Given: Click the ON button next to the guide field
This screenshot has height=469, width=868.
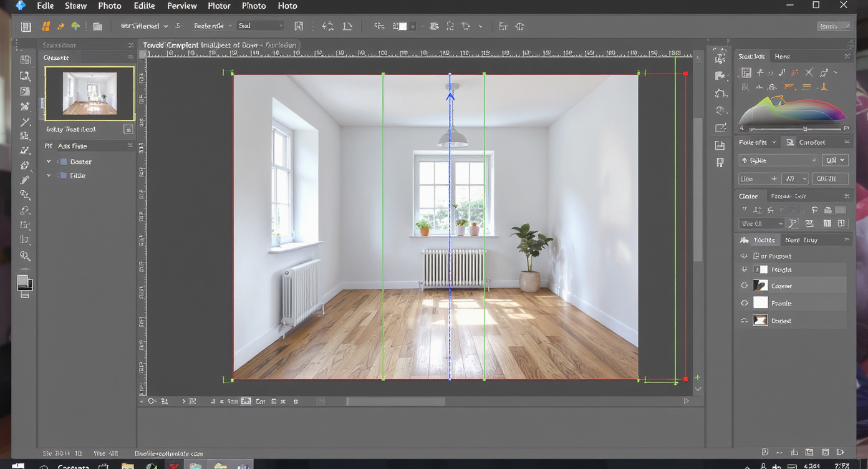Looking at the screenshot, I should tap(834, 160).
